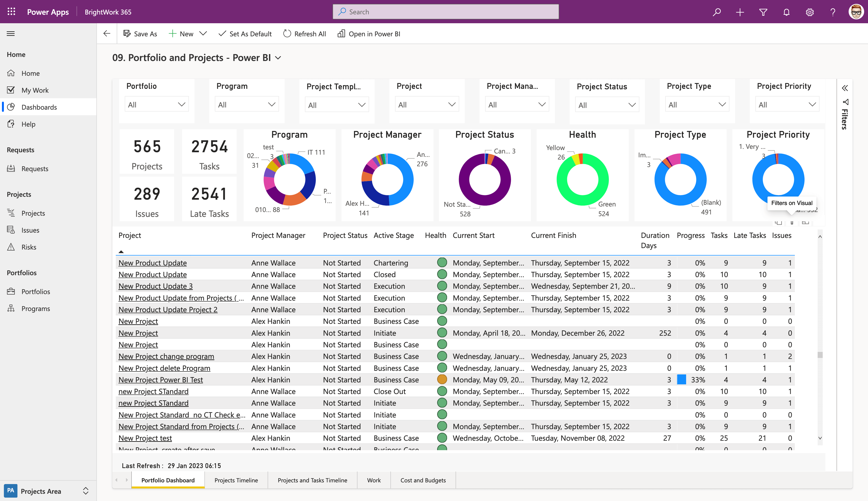Click the Refresh All icon
This screenshot has width=868, height=501.
pos(287,33)
